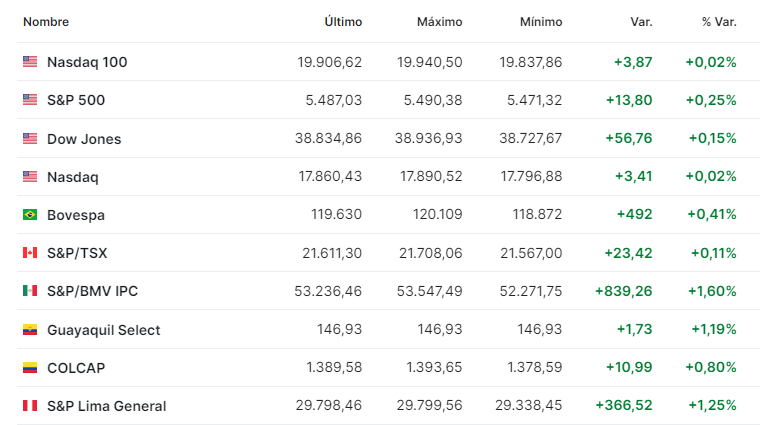The height and width of the screenshot is (425, 760).
Task: Click the Mexico flag beside S&P/BMV IPC
Action: [30, 290]
